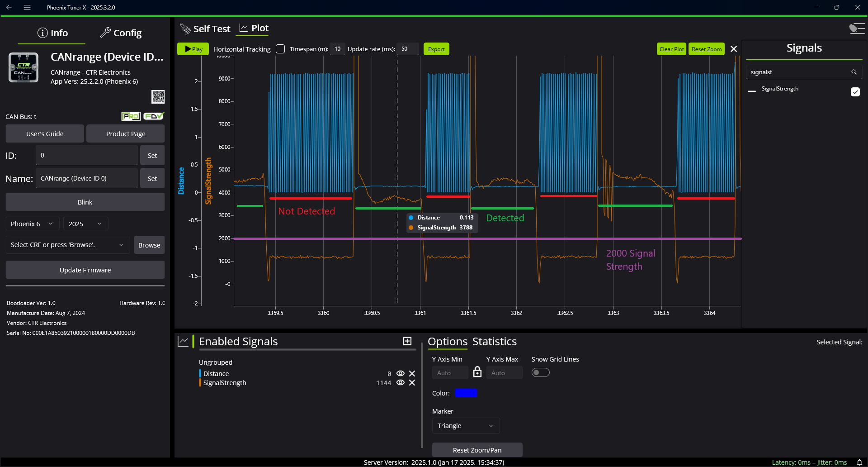Open the User's Guide
868x467 pixels.
pos(45,134)
